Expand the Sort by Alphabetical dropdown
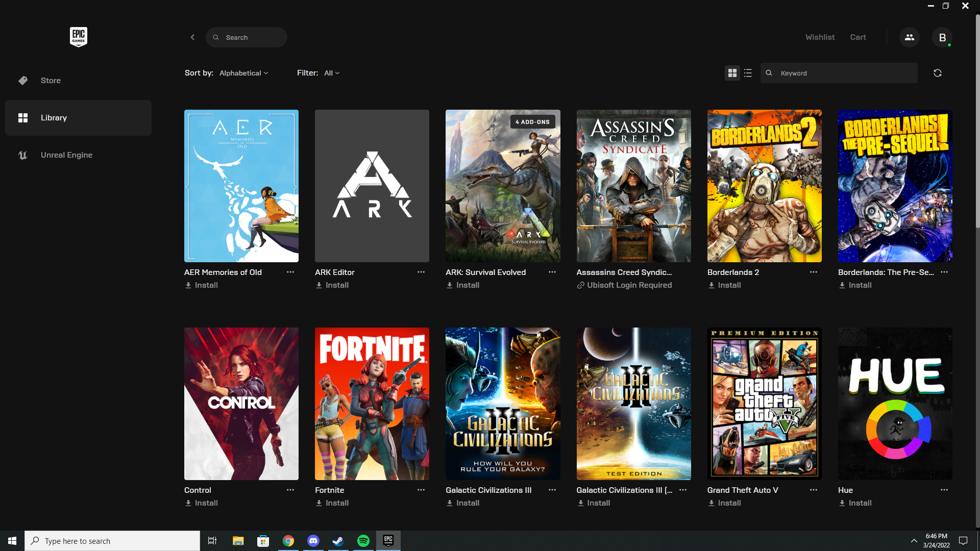The height and width of the screenshot is (551, 980). [243, 72]
